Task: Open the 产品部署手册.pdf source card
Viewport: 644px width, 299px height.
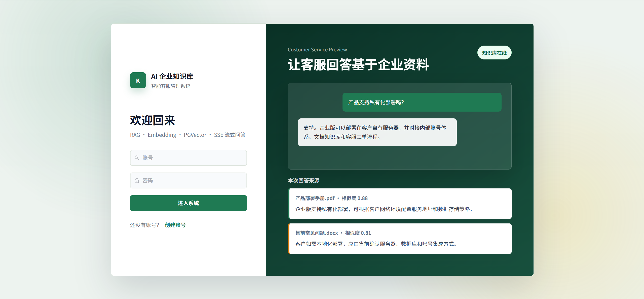Action: [400, 204]
